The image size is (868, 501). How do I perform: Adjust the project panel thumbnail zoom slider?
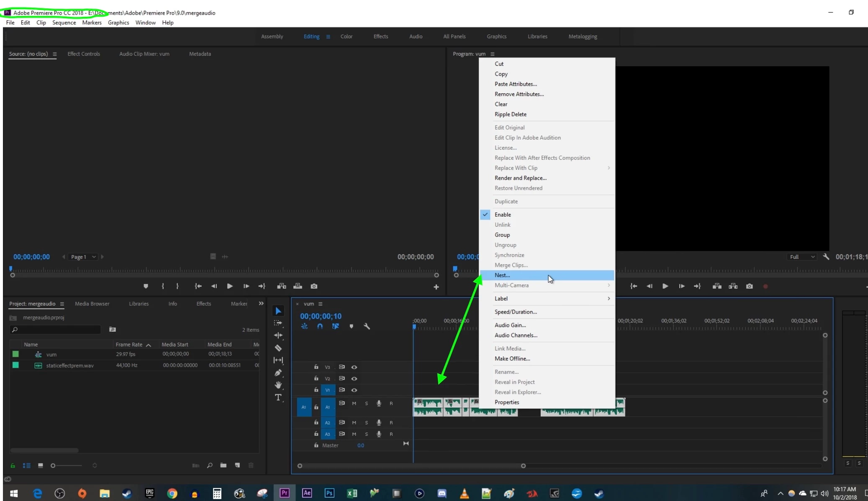coord(53,465)
